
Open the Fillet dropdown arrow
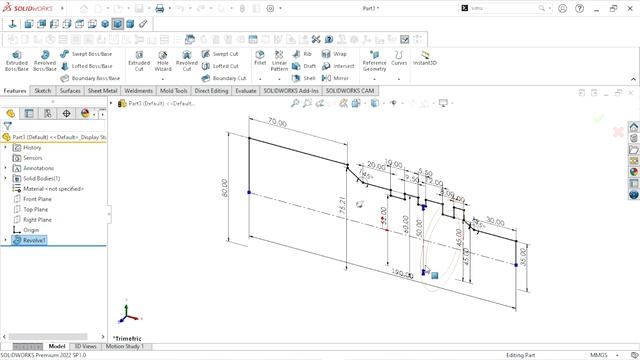point(260,79)
